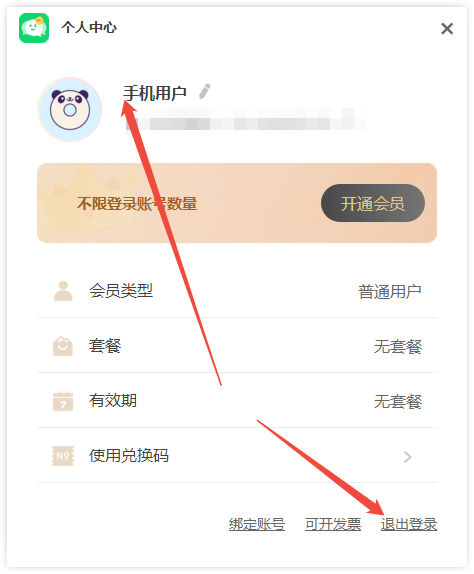The image size is (474, 574).
Task: Click the 手机用户 username text
Action: [x=155, y=93]
